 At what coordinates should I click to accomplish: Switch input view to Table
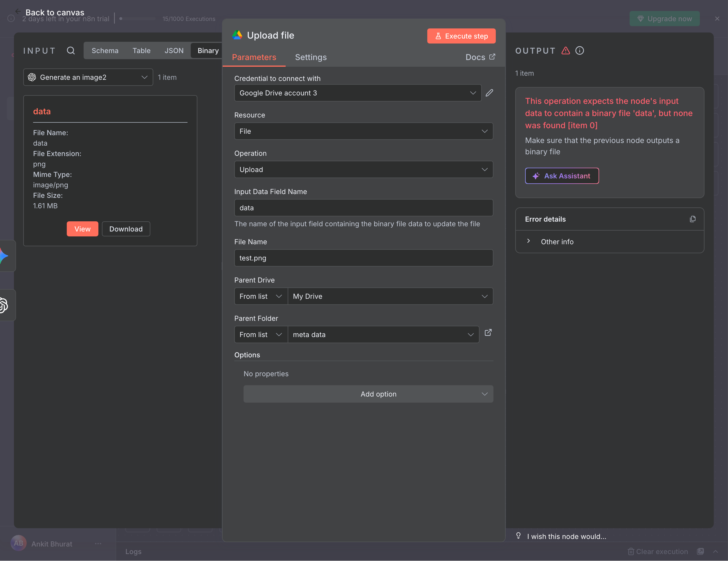pyautogui.click(x=141, y=51)
